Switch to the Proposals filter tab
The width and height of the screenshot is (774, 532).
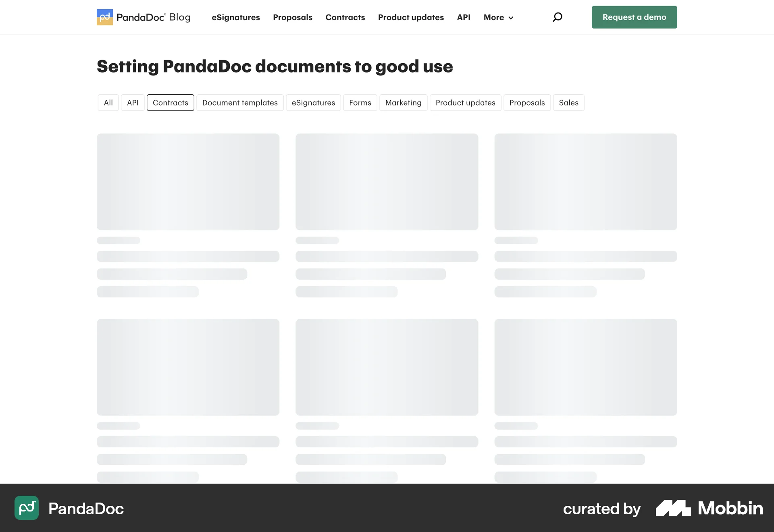point(527,103)
